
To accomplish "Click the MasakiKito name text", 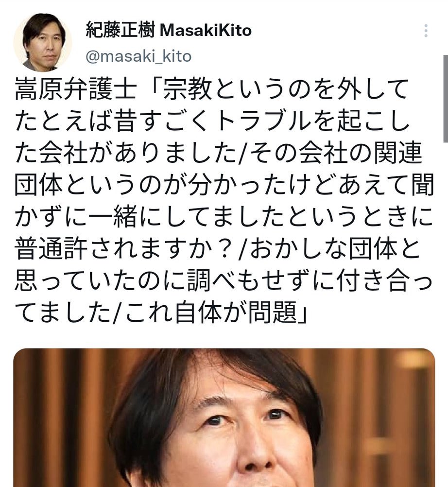I will tap(205, 31).
